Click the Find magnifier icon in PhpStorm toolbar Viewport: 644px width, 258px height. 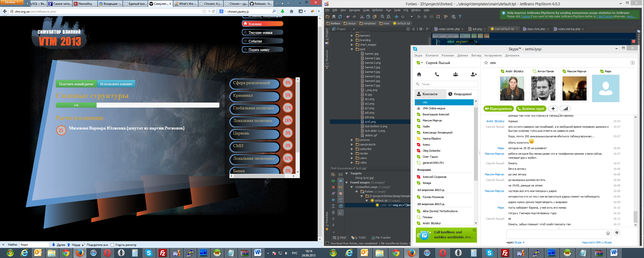tap(382, 17)
